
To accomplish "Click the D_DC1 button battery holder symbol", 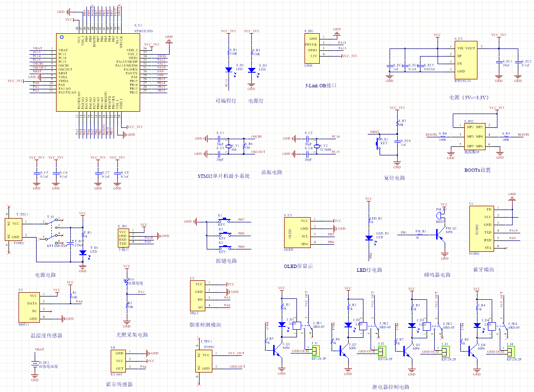I will click(34, 366).
